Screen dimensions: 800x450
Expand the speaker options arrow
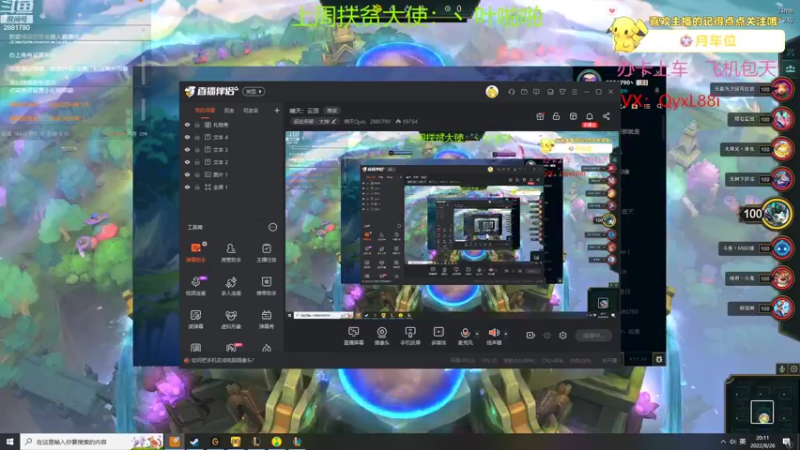click(x=506, y=334)
